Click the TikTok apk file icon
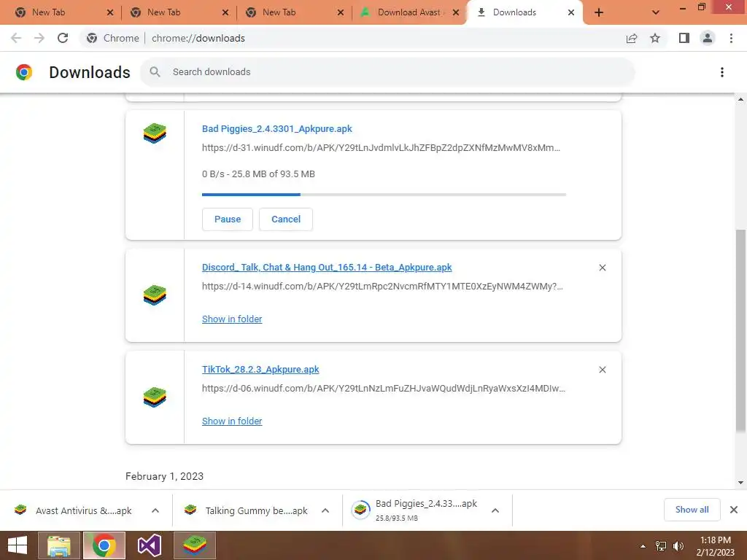Image resolution: width=747 pixels, height=560 pixels. (155, 397)
